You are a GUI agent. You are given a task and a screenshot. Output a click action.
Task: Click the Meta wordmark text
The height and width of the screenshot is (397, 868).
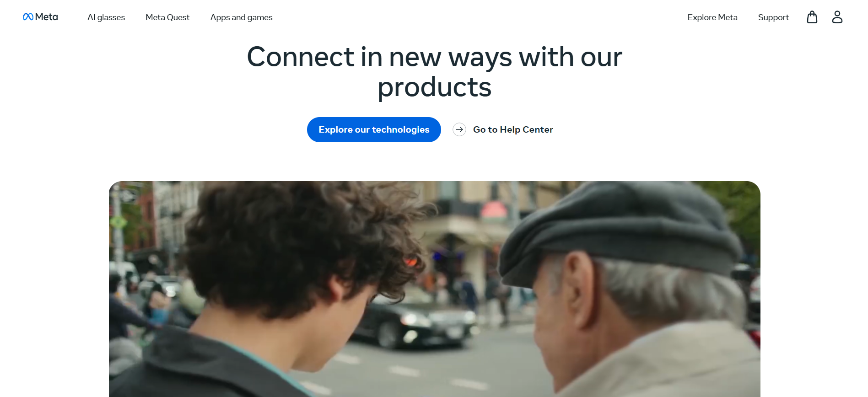tap(47, 17)
